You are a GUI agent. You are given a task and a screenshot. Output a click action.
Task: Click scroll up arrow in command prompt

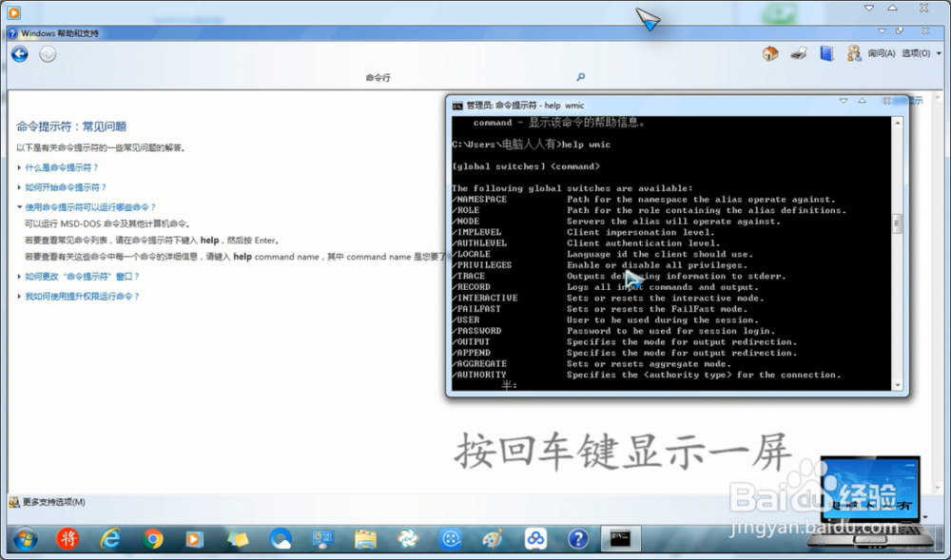coord(898,123)
